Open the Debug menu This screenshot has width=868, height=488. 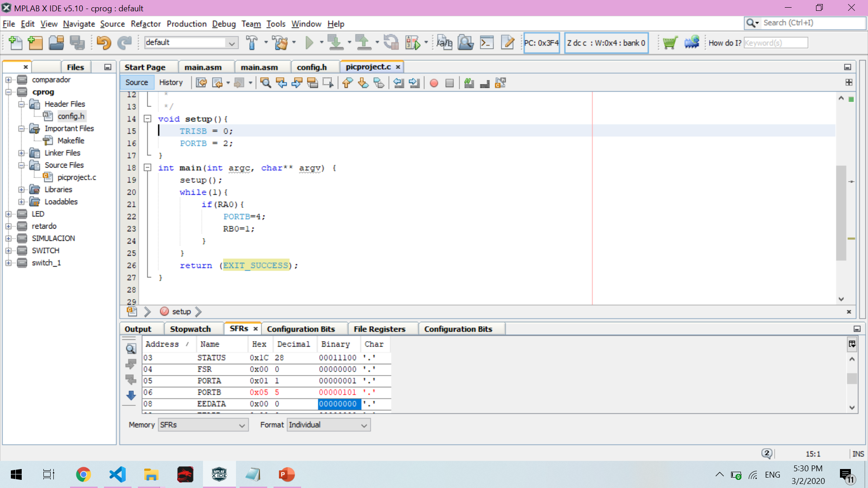click(224, 24)
